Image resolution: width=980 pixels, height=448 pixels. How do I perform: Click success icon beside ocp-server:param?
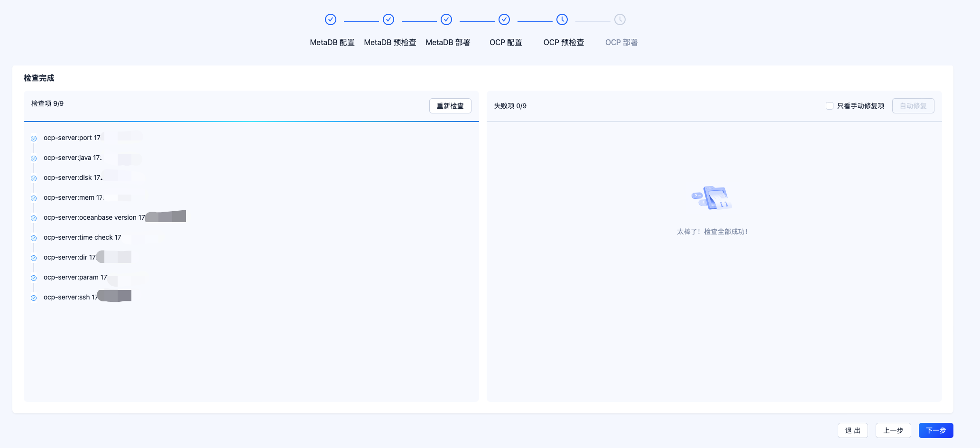pos(34,278)
